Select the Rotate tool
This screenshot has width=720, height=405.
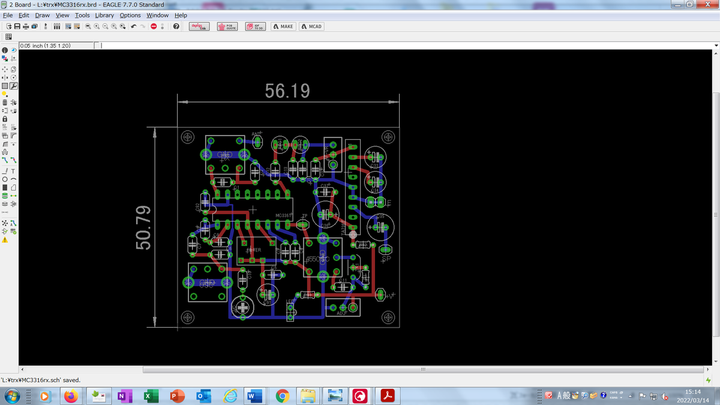coord(13,78)
